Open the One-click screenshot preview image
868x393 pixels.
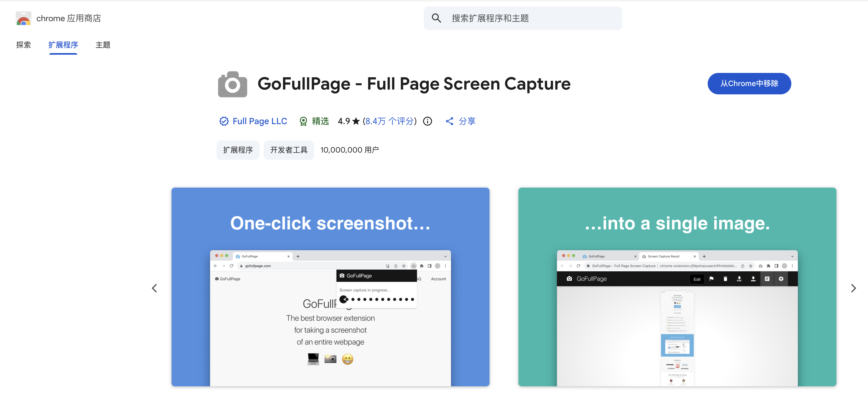coord(330,287)
